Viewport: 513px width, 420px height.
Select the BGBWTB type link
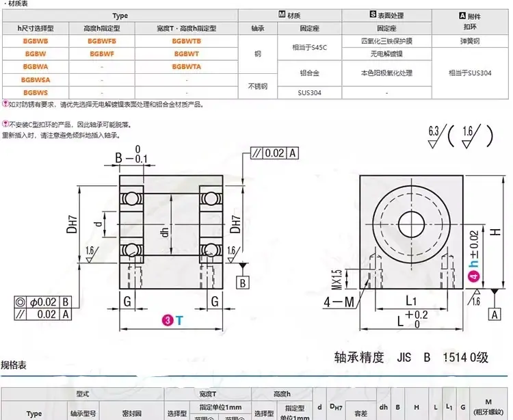coord(187,41)
